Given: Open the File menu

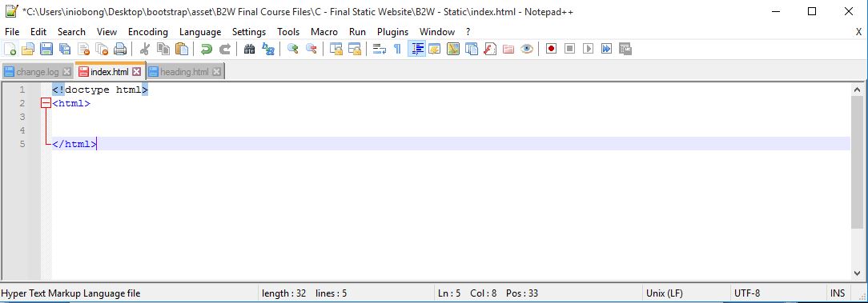Looking at the screenshot, I should click(12, 32).
